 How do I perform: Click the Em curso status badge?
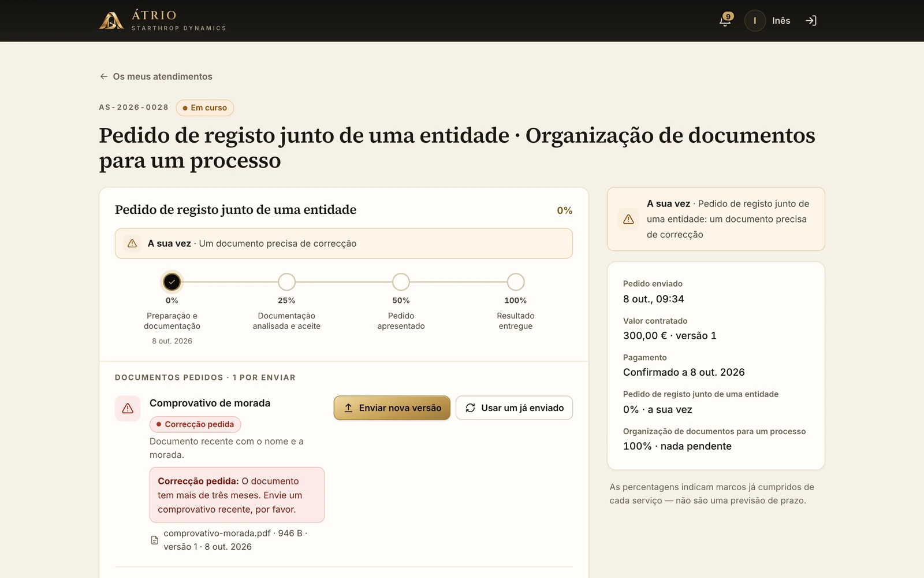[205, 108]
